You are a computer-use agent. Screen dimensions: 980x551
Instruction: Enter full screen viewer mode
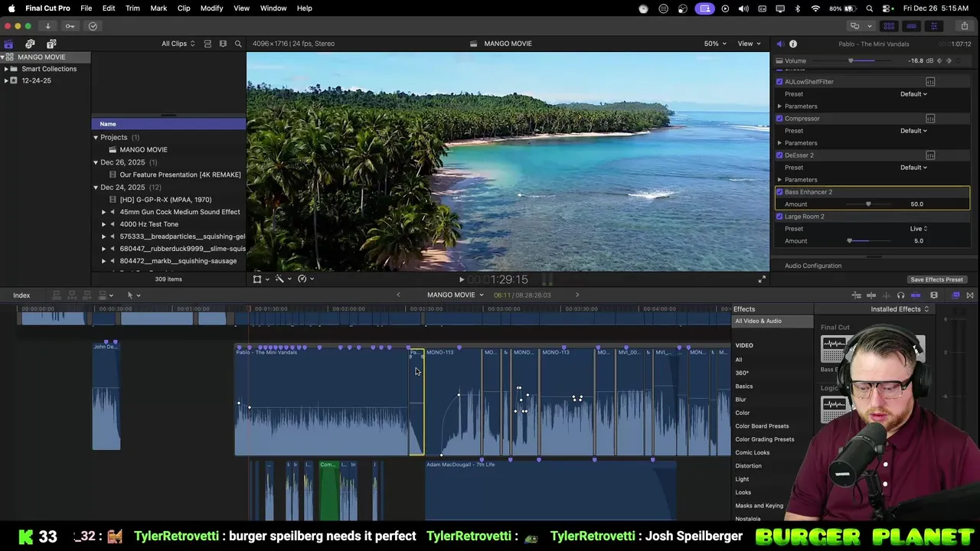[762, 279]
